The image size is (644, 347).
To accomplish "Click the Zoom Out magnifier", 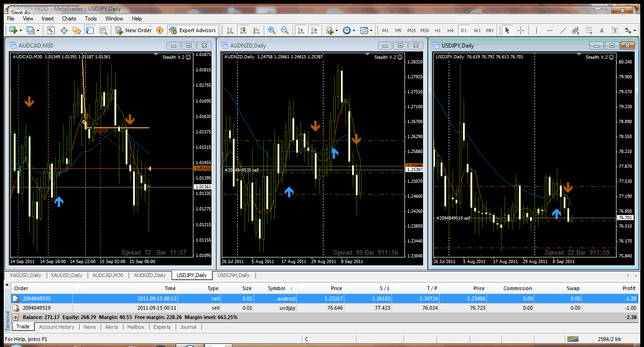I will (x=285, y=30).
